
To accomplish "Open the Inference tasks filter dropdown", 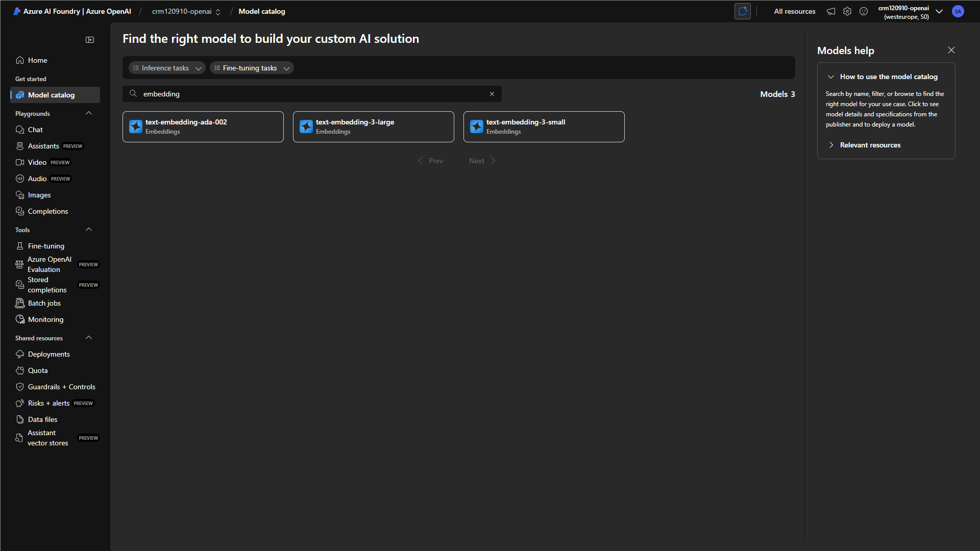I will (x=167, y=68).
